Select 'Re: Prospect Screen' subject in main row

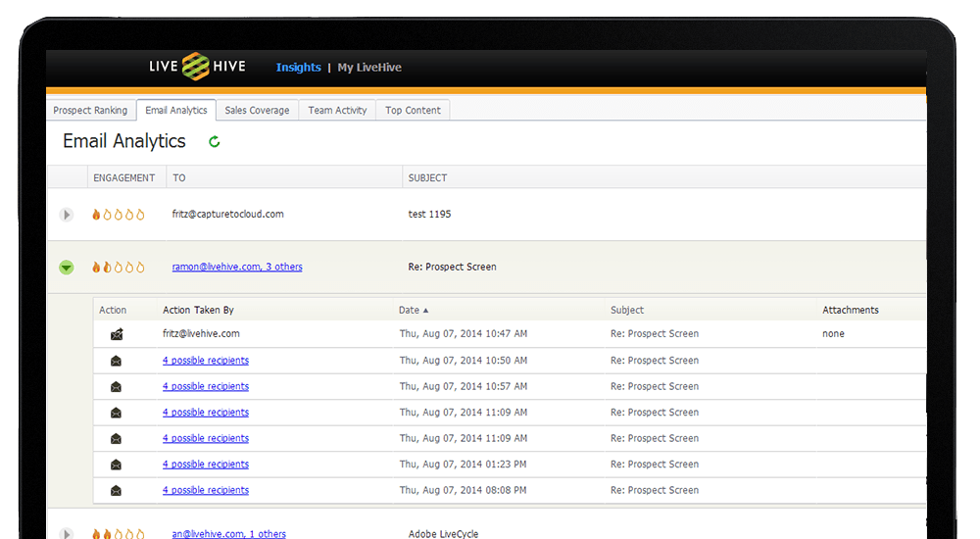(x=452, y=267)
